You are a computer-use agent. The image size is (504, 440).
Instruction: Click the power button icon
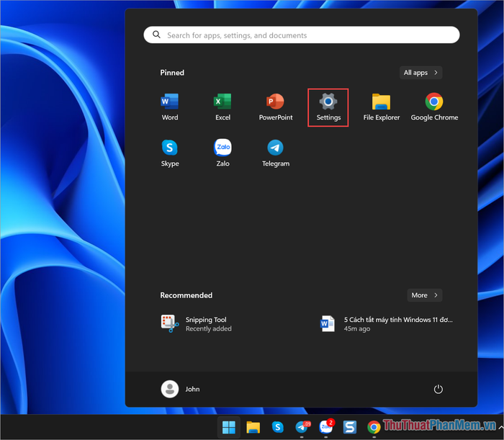pos(438,389)
